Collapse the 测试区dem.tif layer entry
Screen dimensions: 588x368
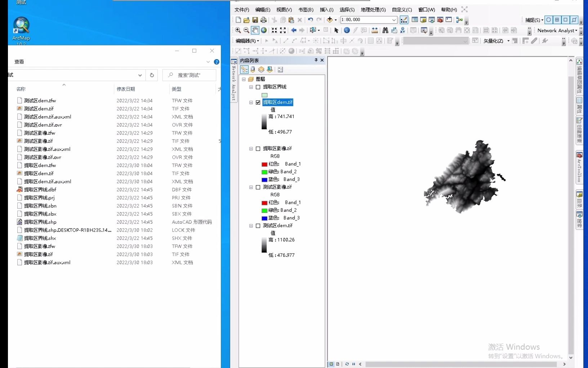pos(251,226)
